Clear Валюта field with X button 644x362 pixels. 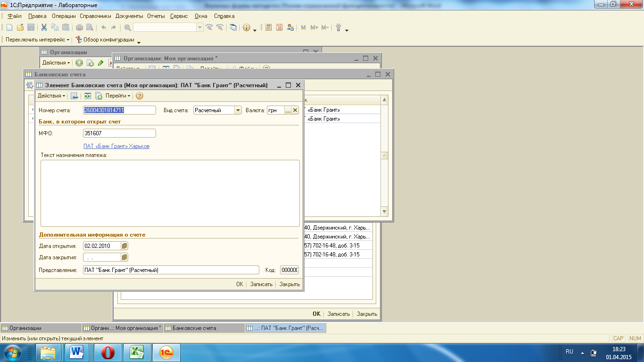296,110
